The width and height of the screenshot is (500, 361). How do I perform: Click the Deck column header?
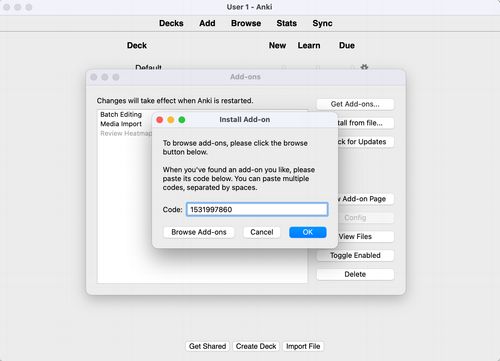click(x=137, y=45)
